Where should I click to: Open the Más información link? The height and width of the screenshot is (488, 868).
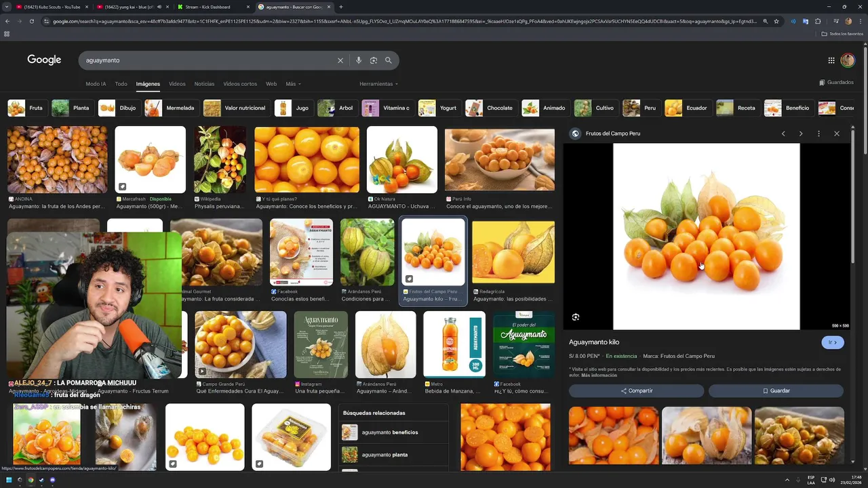click(599, 375)
